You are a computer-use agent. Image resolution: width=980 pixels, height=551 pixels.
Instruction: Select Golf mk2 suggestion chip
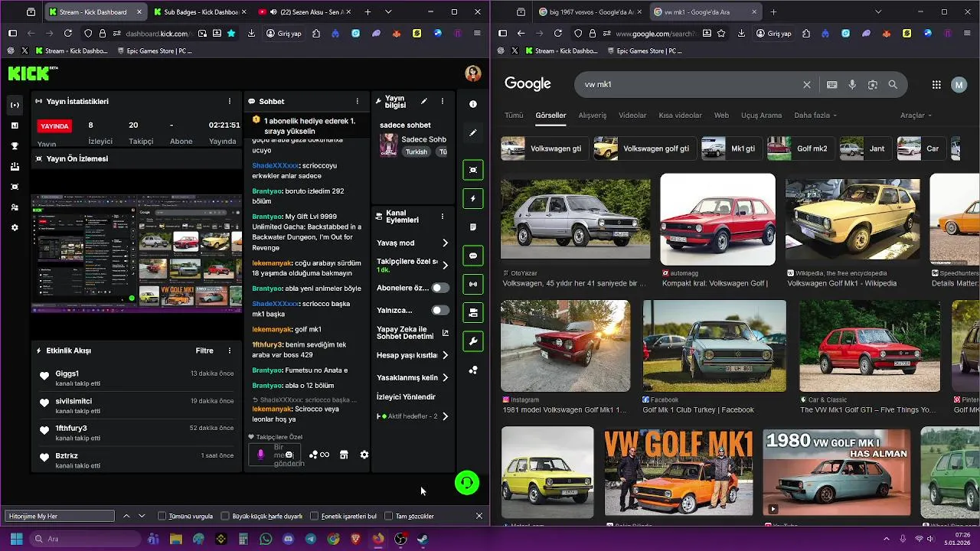(x=801, y=148)
